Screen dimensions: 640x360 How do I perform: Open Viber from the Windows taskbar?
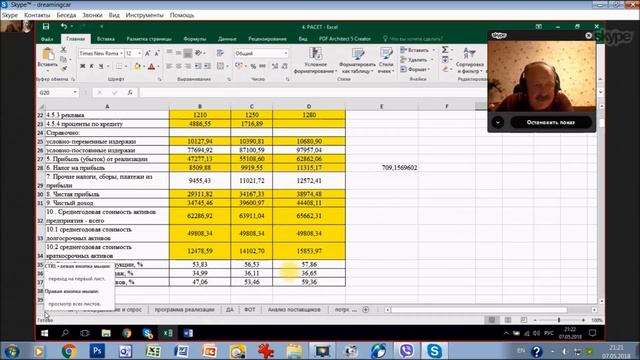(407, 351)
